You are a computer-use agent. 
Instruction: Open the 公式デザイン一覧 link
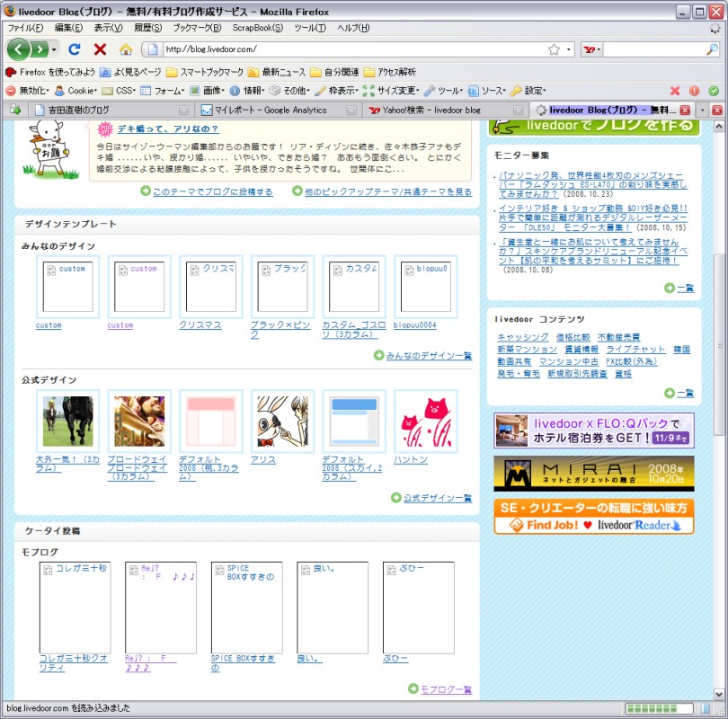click(438, 498)
